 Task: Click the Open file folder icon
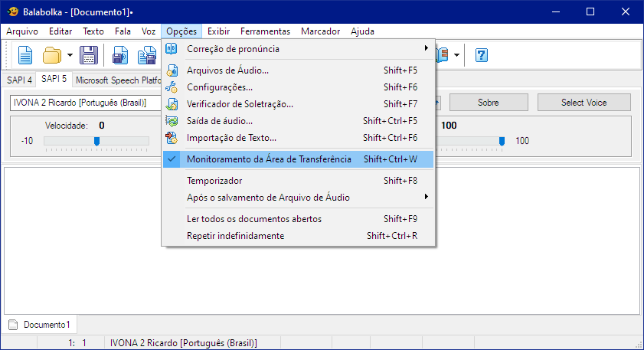pos(52,55)
